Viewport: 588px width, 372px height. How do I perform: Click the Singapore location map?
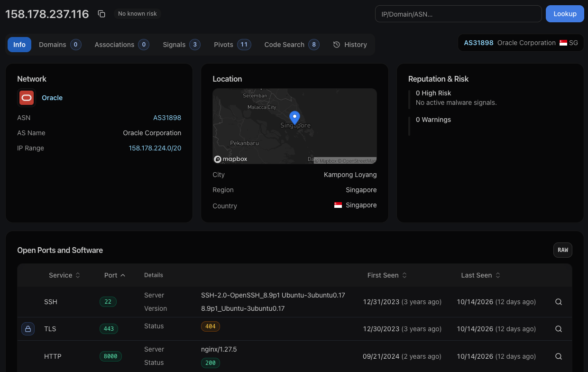pyautogui.click(x=294, y=126)
